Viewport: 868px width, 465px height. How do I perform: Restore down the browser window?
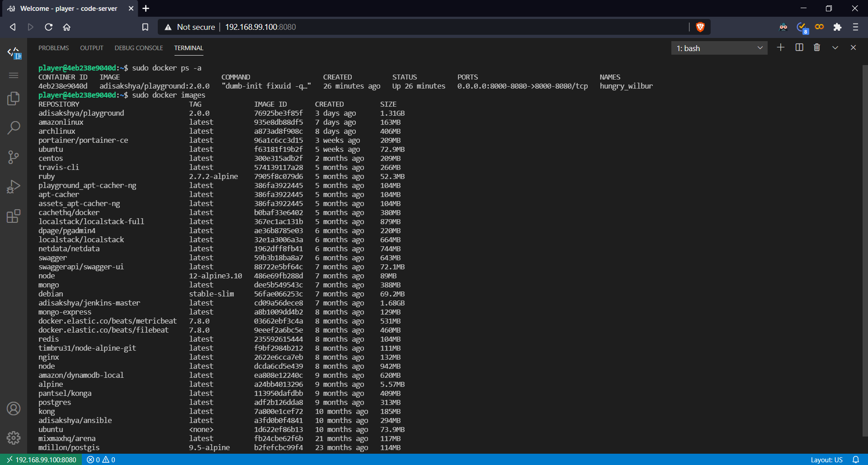click(x=829, y=9)
